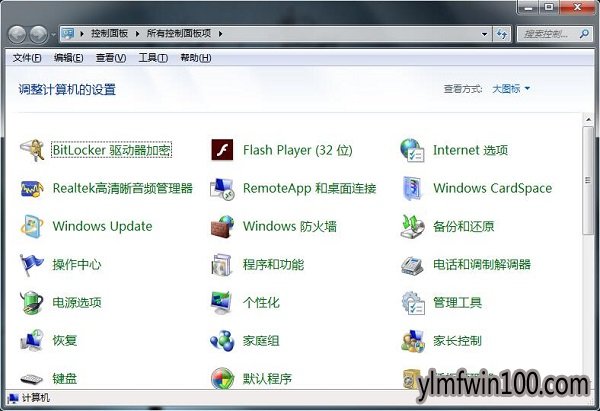Image resolution: width=600 pixels, height=411 pixels.
Task: Open the Flash Player (32 位) icon
Action: click(x=222, y=150)
